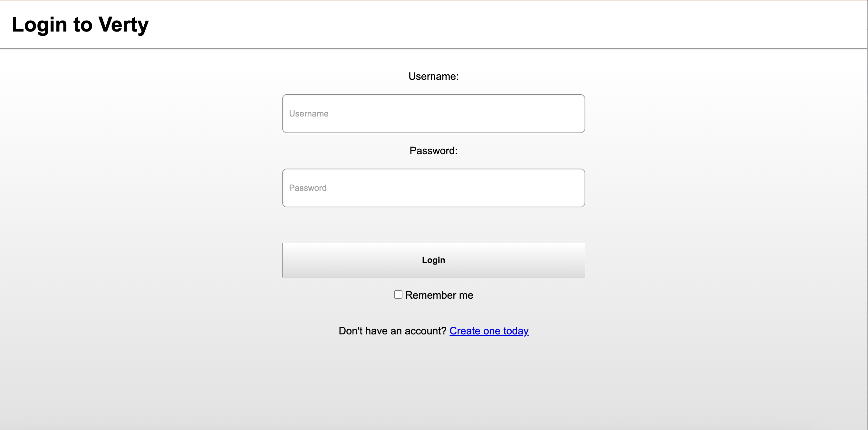This screenshot has height=430, width=868.
Task: Click the "Username:" label above the field
Action: [433, 76]
